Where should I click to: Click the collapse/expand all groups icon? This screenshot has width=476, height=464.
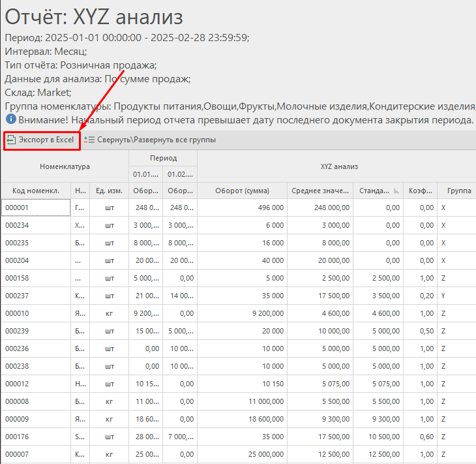pos(90,140)
